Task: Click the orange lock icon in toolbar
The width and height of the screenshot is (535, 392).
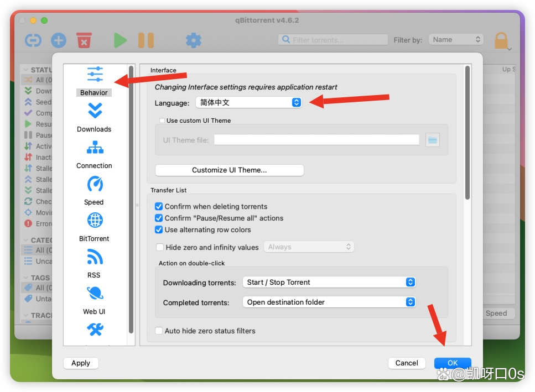Action: click(x=501, y=40)
